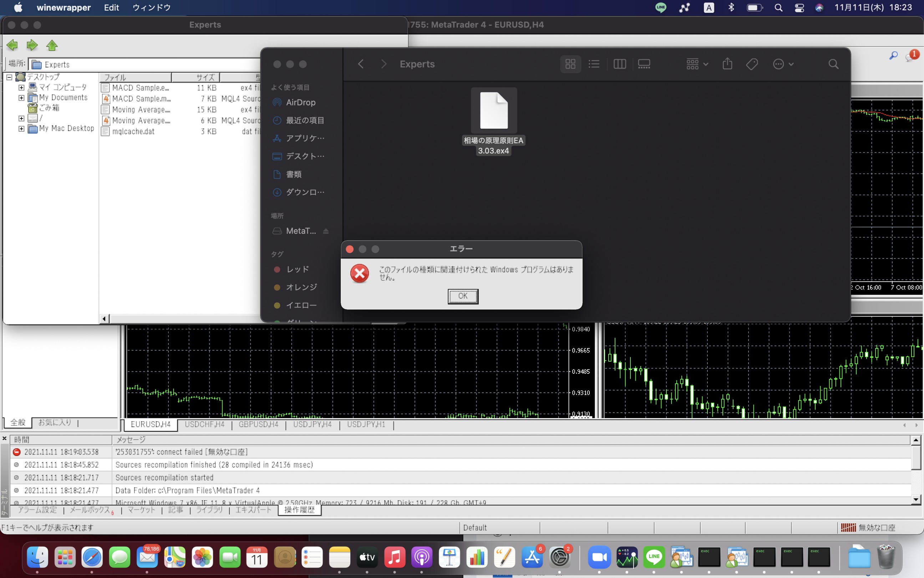Open the アラーム設定 terminal tab
This screenshot has width=924, height=578.
tap(37, 510)
